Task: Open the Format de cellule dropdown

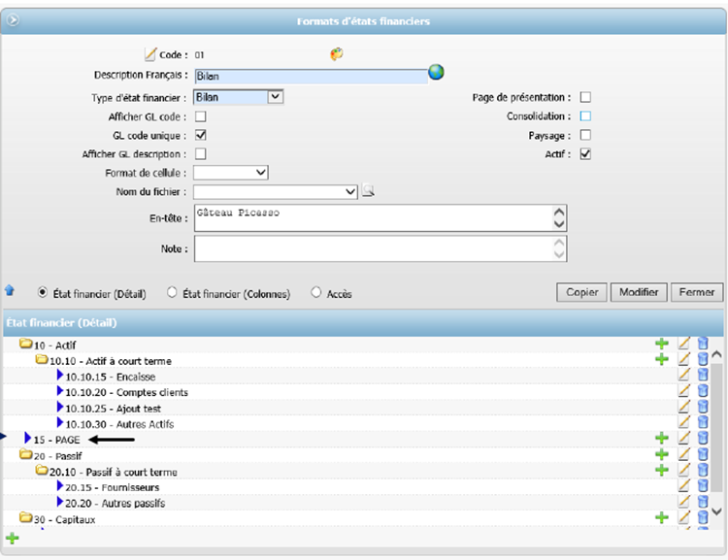Action: click(x=260, y=172)
